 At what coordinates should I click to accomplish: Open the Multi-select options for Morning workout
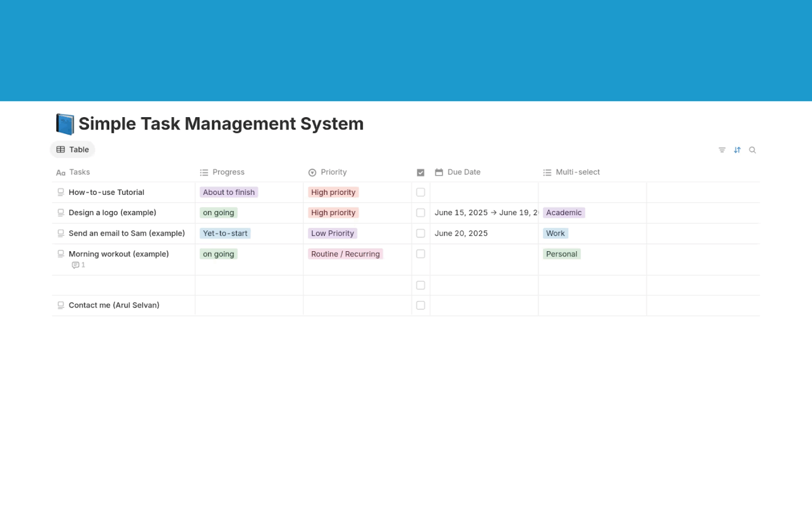[x=561, y=253]
